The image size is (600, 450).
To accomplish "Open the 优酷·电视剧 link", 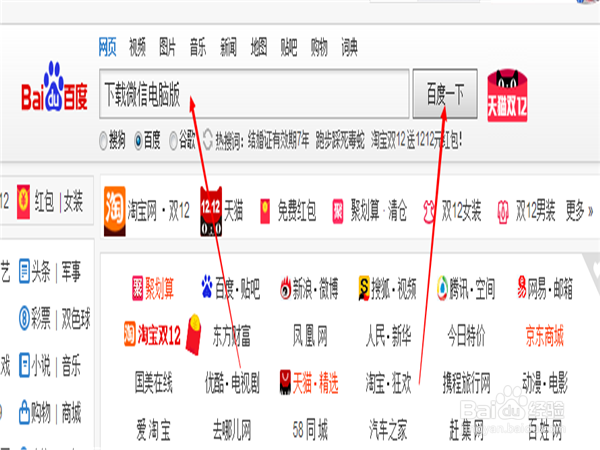I will 232,382.
